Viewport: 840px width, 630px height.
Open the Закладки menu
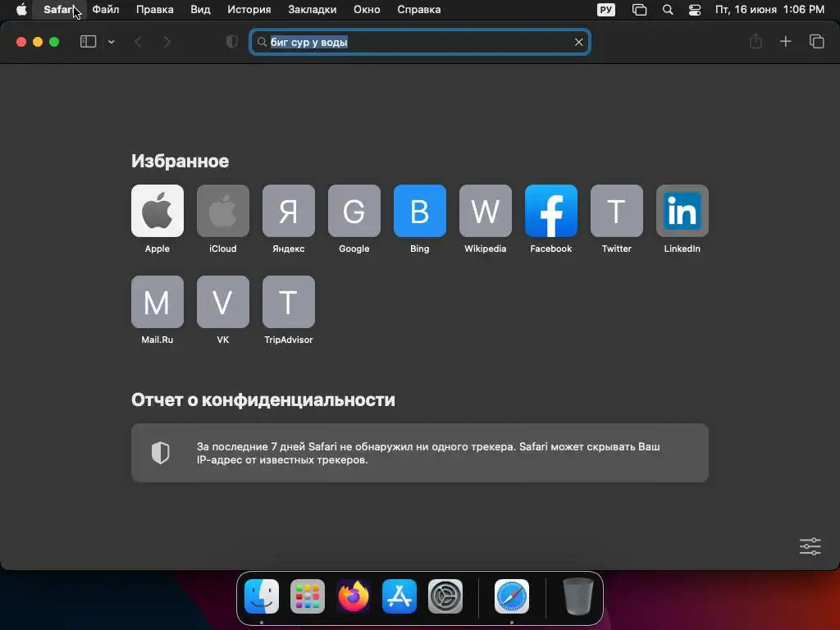pyautogui.click(x=313, y=10)
